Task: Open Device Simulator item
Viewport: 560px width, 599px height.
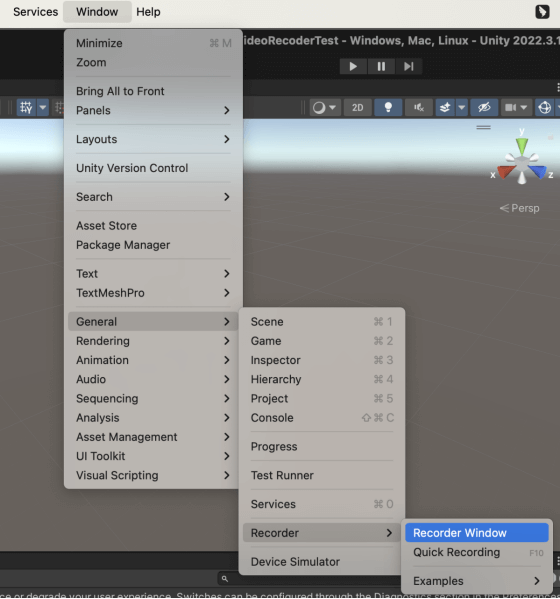Action: tap(322, 562)
